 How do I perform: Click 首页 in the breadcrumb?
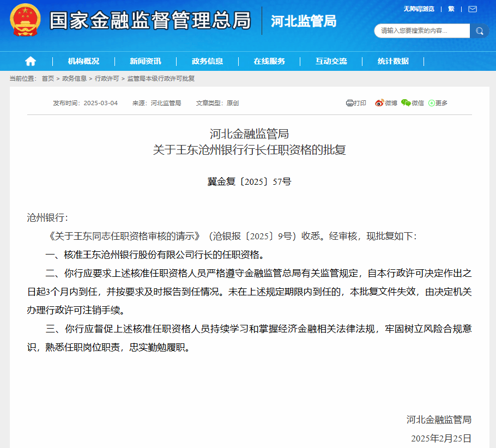point(48,78)
